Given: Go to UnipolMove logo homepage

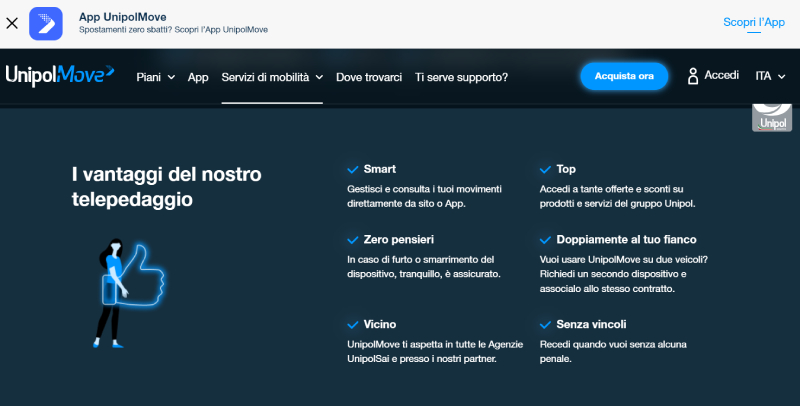Looking at the screenshot, I should [60, 75].
